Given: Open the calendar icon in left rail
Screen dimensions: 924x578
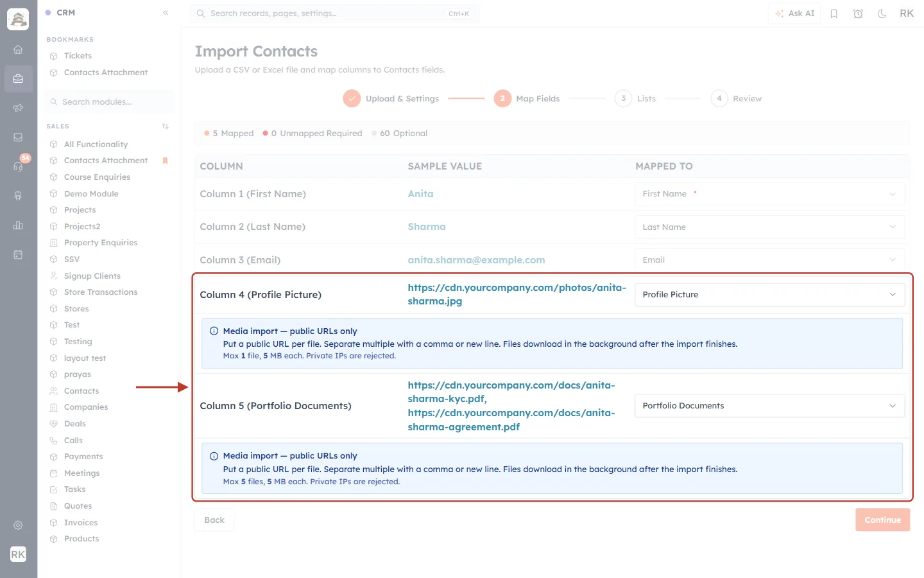Looking at the screenshot, I should (x=18, y=254).
